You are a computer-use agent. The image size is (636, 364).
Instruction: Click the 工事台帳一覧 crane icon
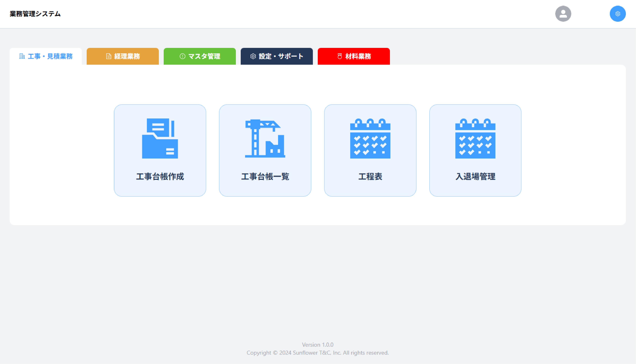pyautogui.click(x=265, y=138)
